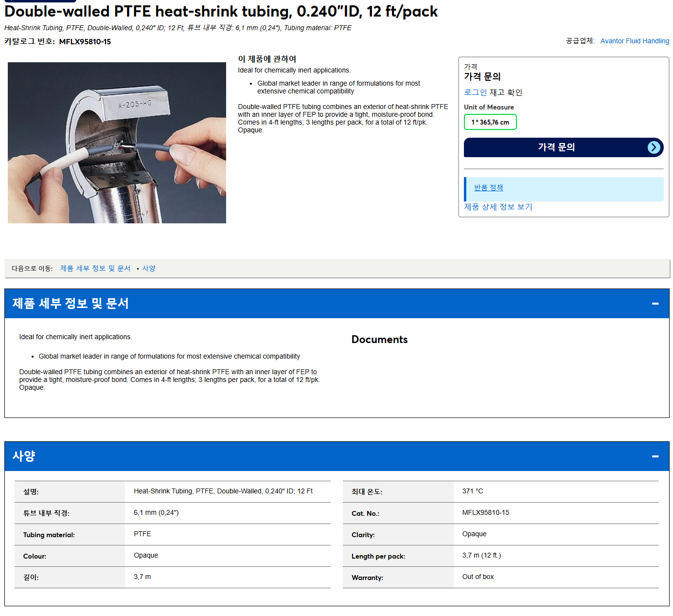The width and height of the screenshot is (673, 616).
Task: Select the 1 * 365,76 cm unit option
Action: pyautogui.click(x=490, y=122)
